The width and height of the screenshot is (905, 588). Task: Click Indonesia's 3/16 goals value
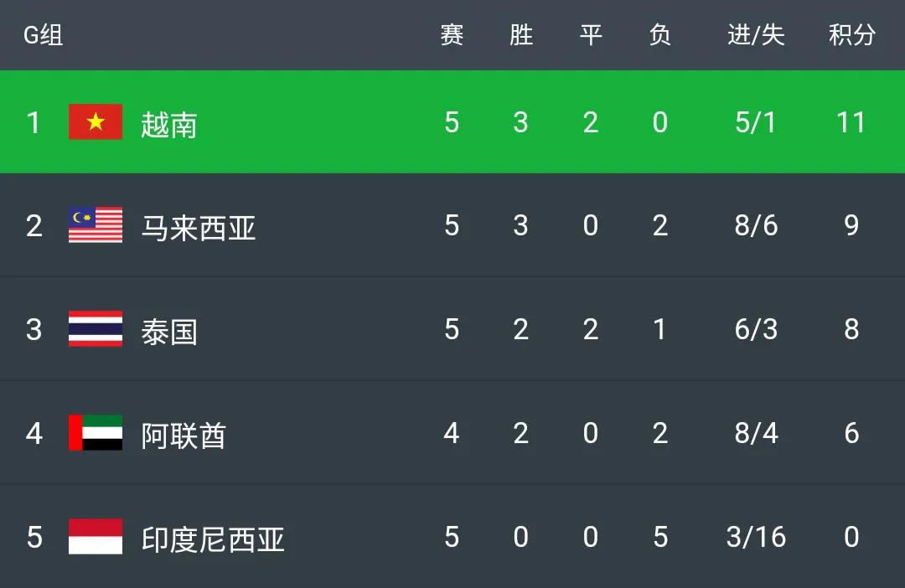click(x=756, y=537)
